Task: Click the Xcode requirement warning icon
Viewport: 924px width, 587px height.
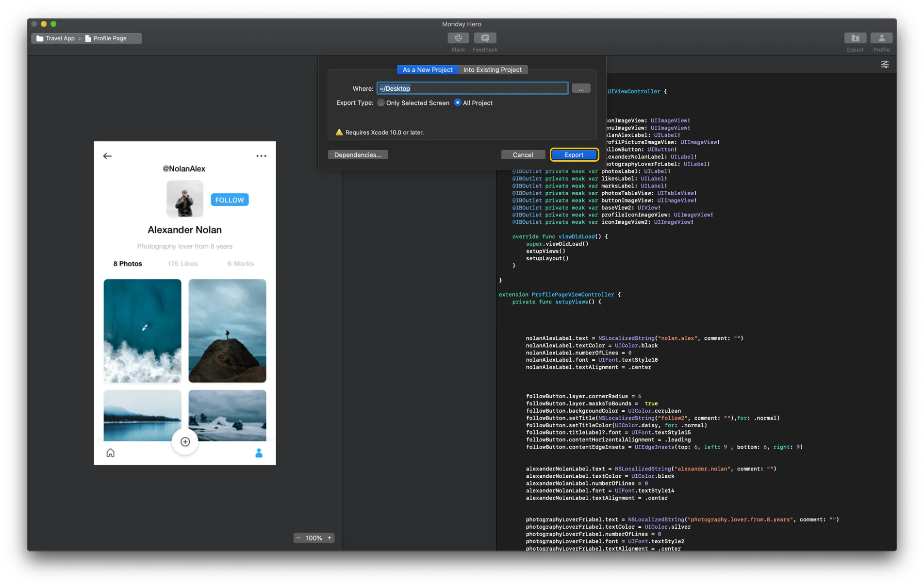Action: [x=339, y=132]
